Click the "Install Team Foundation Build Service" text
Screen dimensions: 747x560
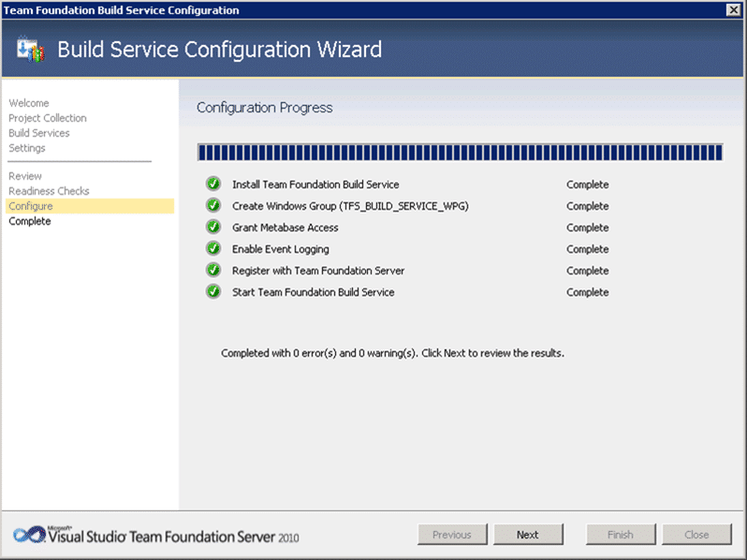coord(315,184)
